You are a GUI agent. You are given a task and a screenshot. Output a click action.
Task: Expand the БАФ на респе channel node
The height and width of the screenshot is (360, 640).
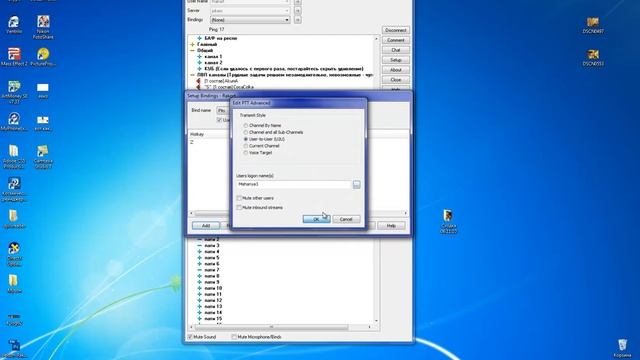[x=200, y=38]
